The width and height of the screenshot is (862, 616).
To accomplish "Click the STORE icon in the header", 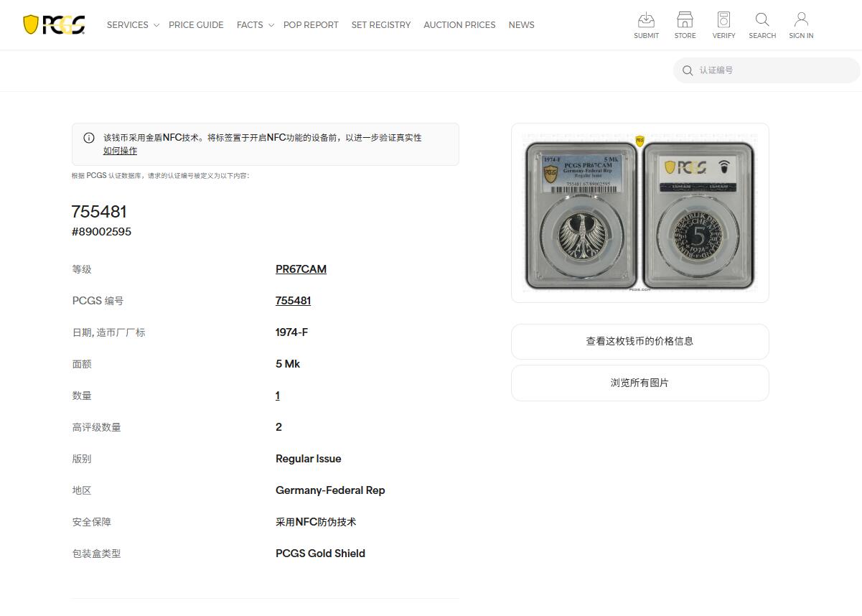I will pyautogui.click(x=684, y=24).
